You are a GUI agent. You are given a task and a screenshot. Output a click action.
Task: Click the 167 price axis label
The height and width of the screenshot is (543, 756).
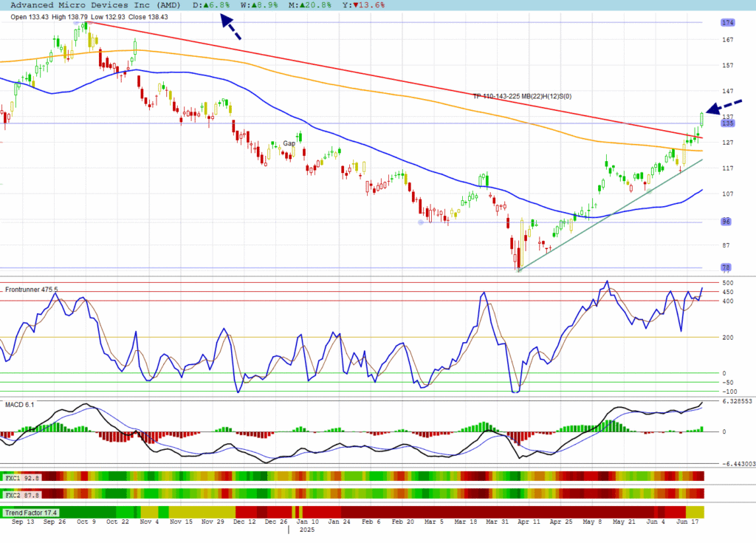(x=727, y=40)
